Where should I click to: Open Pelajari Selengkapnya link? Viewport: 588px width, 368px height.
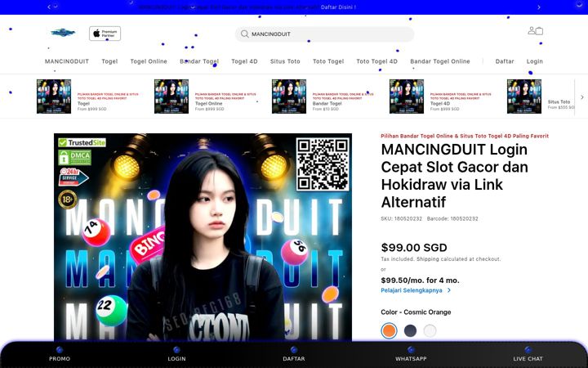416,290
